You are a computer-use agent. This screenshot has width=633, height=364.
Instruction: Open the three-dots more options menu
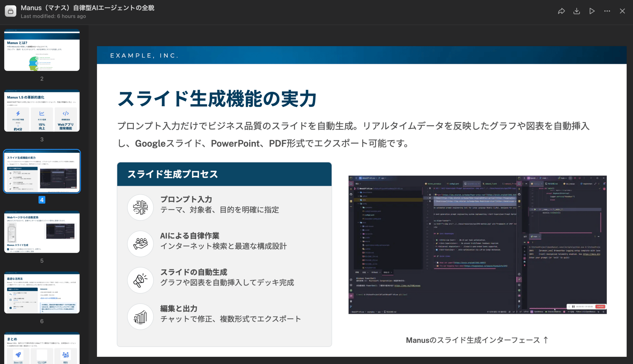coord(607,11)
